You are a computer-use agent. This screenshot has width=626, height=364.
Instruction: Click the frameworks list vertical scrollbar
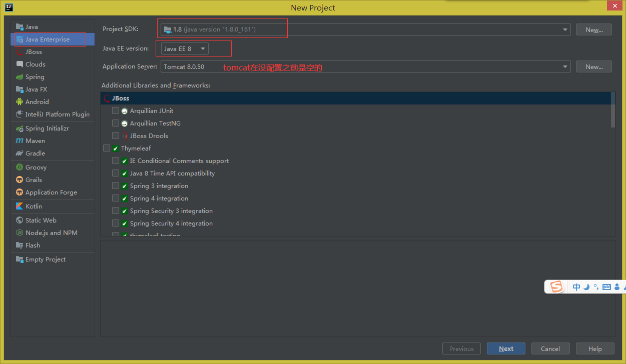click(613, 110)
